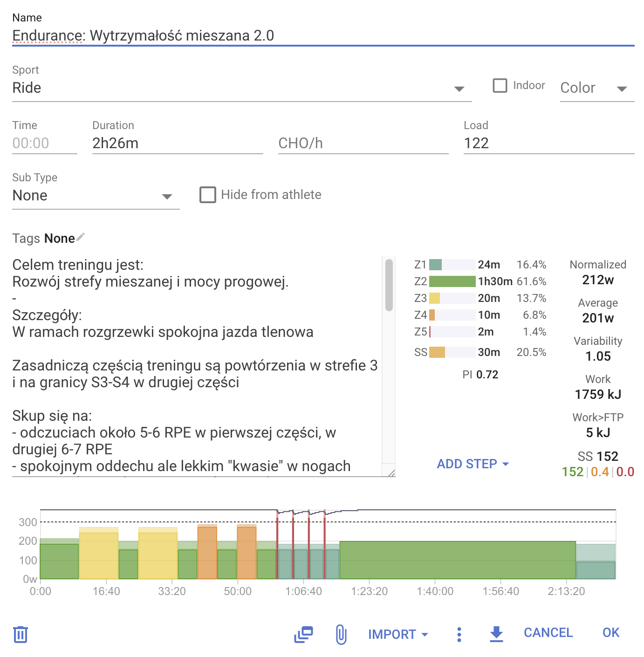Click the trash delete workout icon

tap(21, 634)
